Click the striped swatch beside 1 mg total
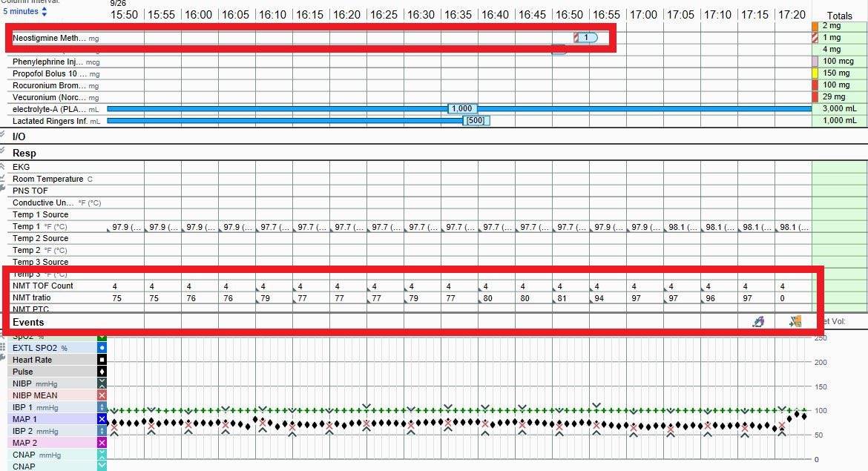Screen dimensions: 868x471 pyautogui.click(x=815, y=38)
